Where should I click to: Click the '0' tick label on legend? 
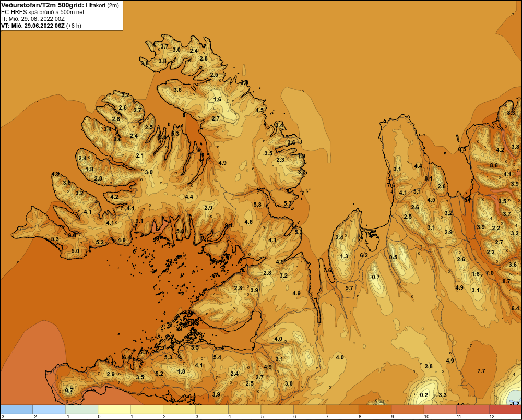pos(99,417)
